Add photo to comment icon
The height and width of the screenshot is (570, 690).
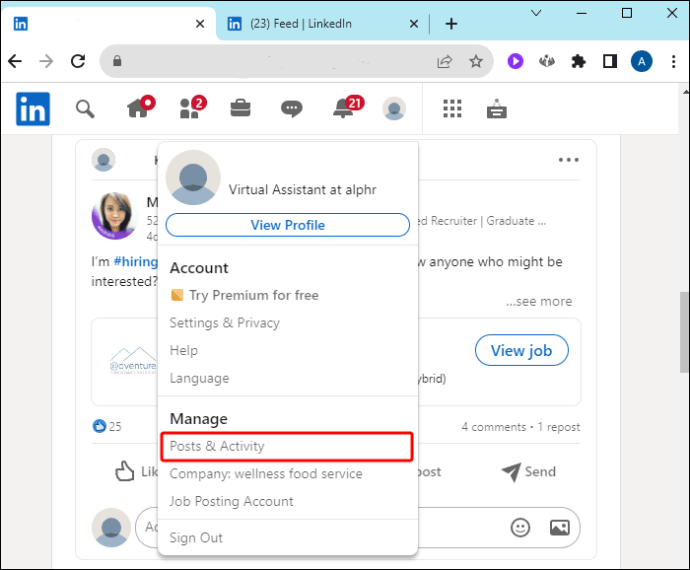pyautogui.click(x=560, y=527)
